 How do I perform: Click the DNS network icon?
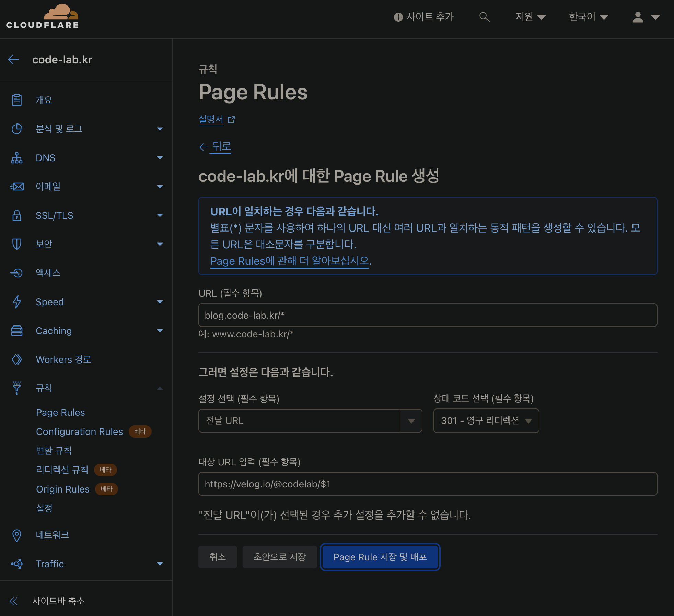[17, 158]
